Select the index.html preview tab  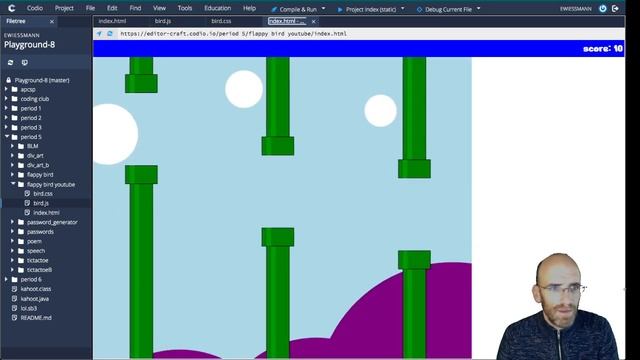click(x=287, y=21)
